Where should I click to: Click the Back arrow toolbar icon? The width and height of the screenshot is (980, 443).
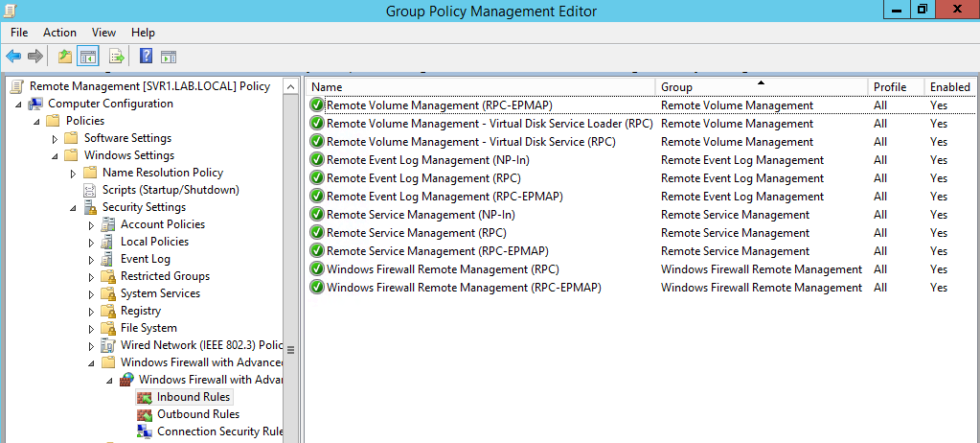click(x=13, y=57)
